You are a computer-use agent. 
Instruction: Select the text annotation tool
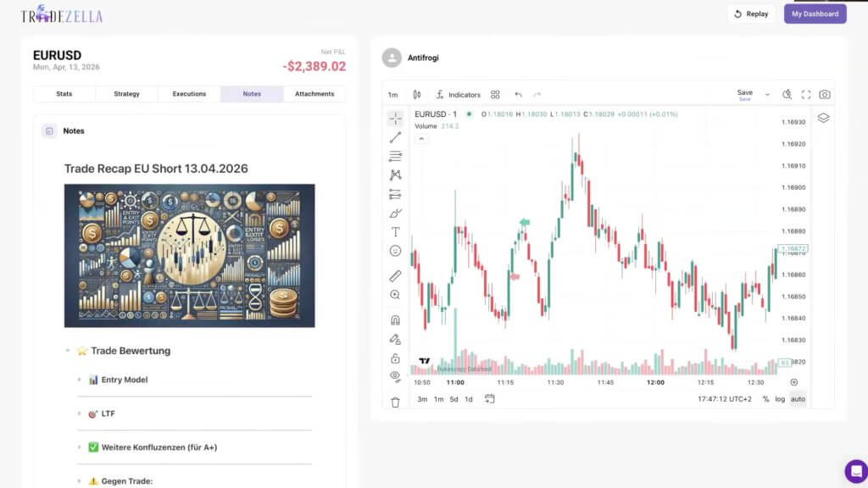pos(395,231)
